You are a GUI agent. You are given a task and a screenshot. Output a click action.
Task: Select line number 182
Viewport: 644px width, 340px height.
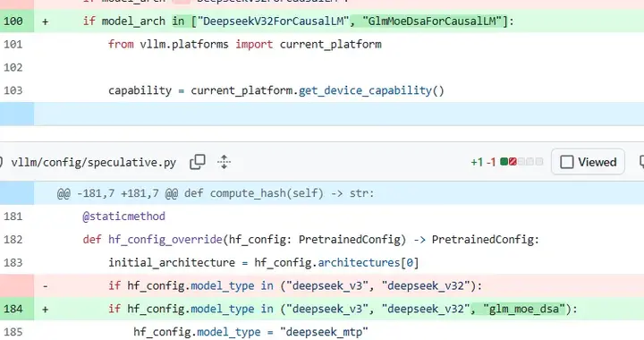tap(13, 239)
